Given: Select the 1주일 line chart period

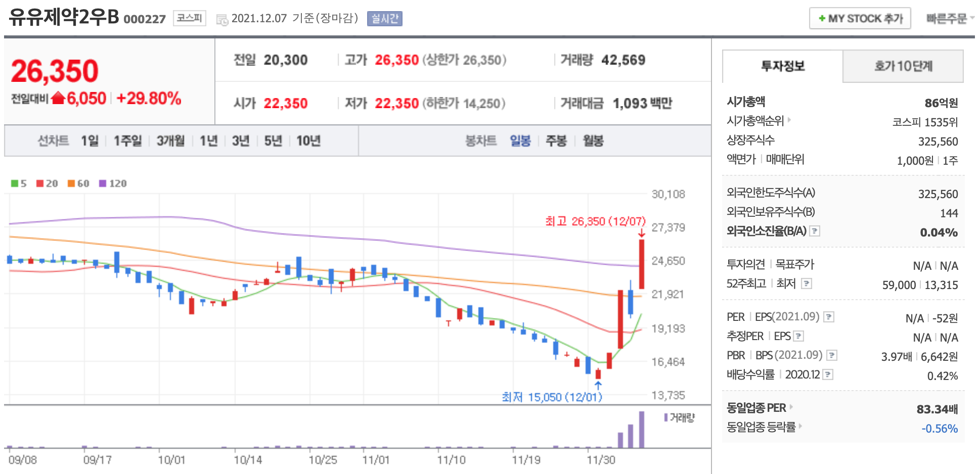Looking at the screenshot, I should pyautogui.click(x=127, y=140).
